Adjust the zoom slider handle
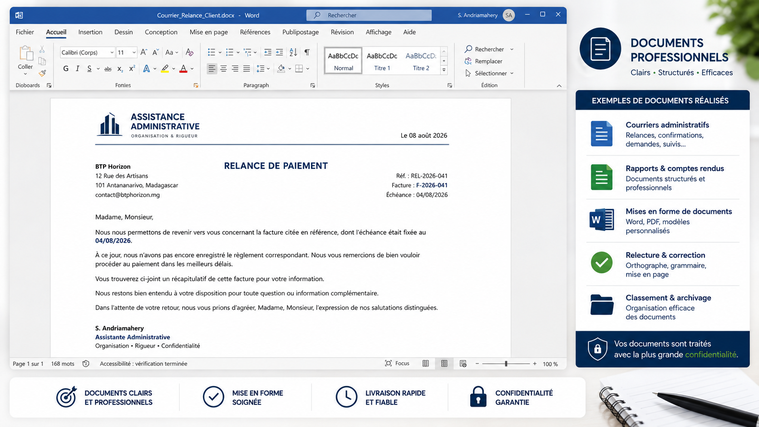The height and width of the screenshot is (427, 759). point(506,364)
